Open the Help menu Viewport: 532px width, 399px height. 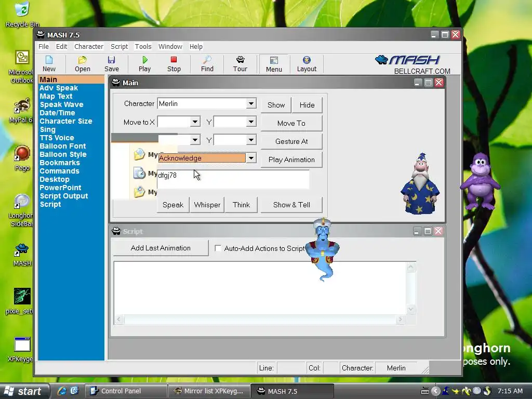pyautogui.click(x=196, y=46)
